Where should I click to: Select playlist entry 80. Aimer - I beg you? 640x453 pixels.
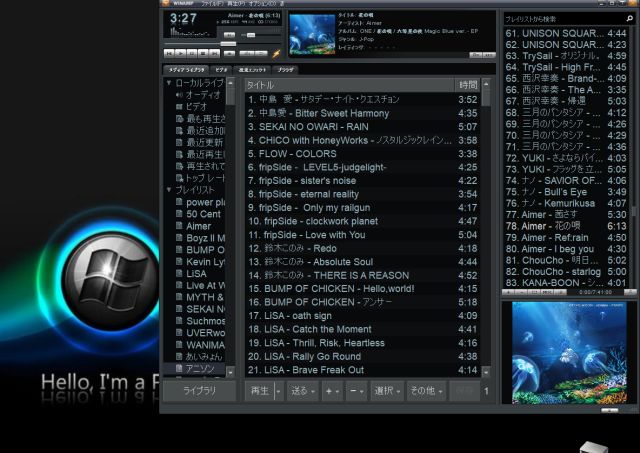566,249
